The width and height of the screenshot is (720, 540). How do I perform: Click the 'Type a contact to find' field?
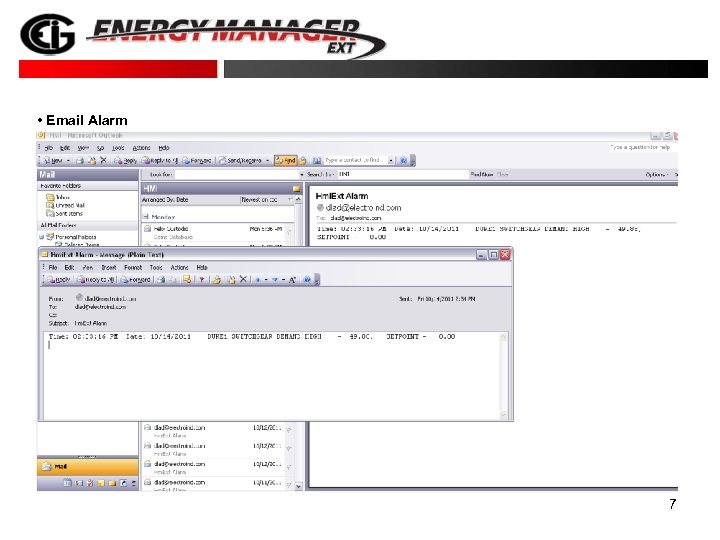356,160
